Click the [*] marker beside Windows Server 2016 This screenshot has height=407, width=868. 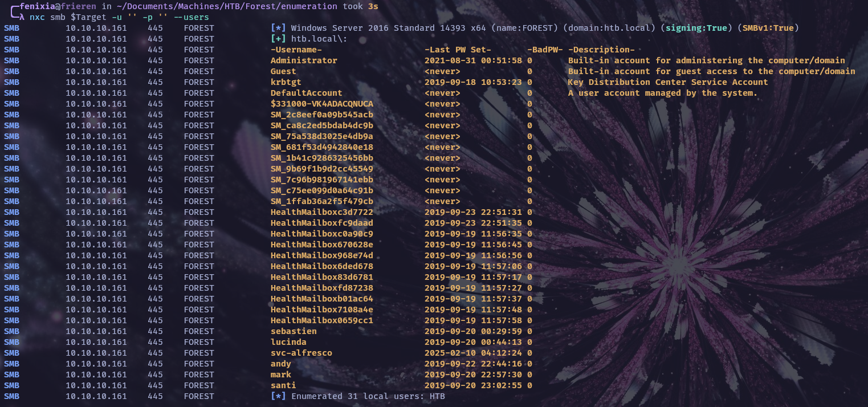(278, 28)
